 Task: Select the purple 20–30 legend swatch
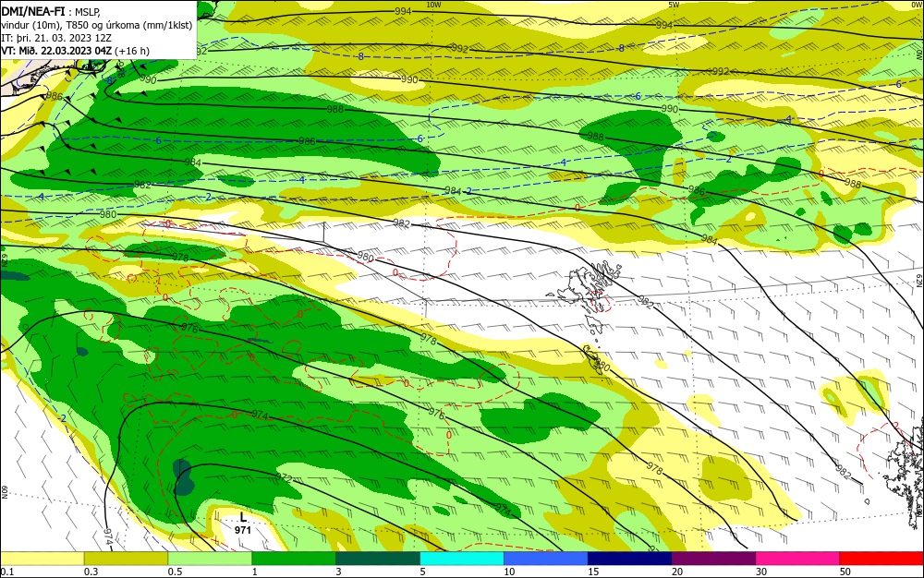coord(713,559)
